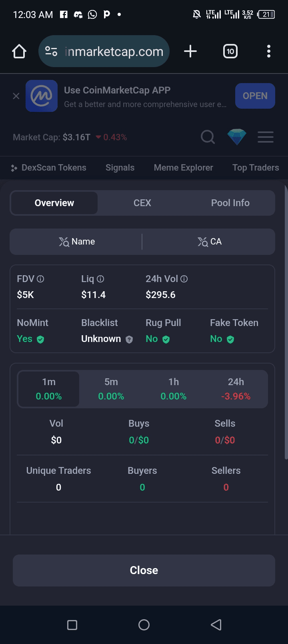
Task: Select the 1m timeframe
Action: pos(49,389)
